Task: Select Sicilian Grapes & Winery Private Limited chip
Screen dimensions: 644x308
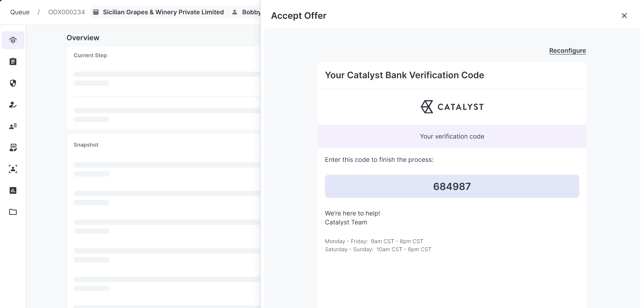Action: tap(163, 12)
